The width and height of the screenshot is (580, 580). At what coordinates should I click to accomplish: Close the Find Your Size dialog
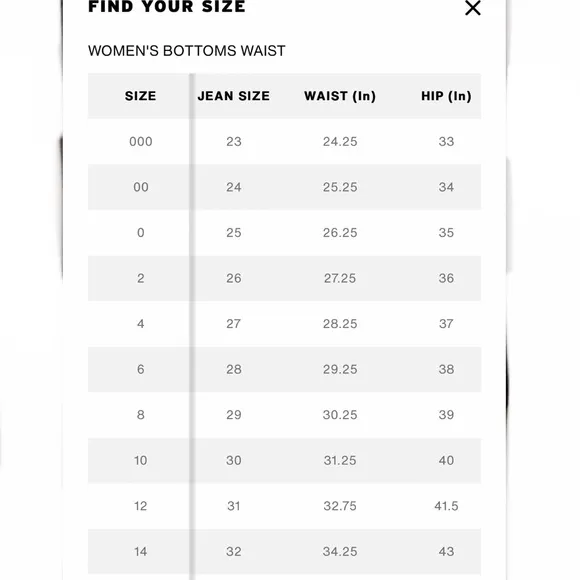pyautogui.click(x=472, y=8)
